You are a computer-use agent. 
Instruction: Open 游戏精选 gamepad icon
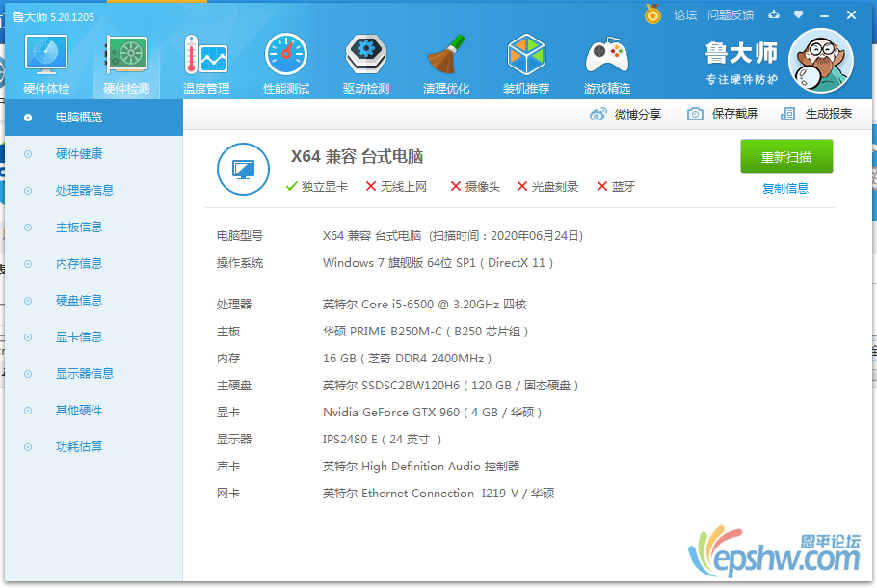tap(607, 55)
